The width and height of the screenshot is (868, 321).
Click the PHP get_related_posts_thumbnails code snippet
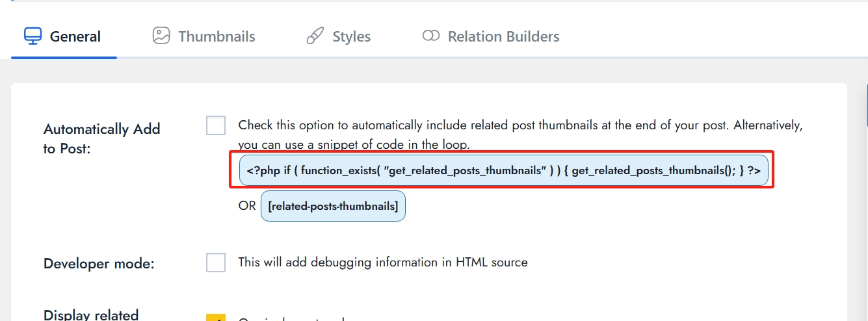click(503, 170)
